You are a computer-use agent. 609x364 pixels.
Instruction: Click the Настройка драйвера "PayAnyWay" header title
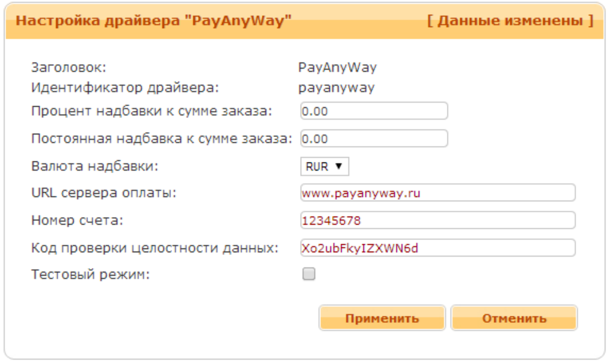point(154,21)
